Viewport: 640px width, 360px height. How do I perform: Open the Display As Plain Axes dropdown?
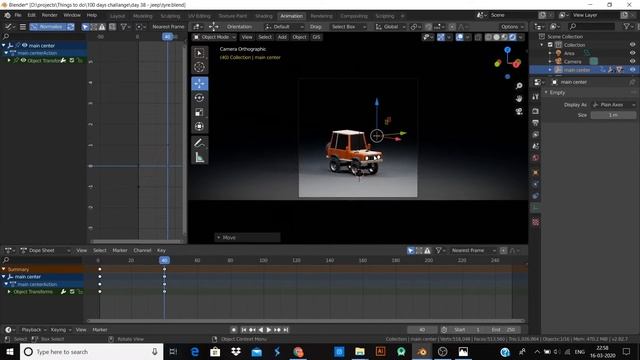(x=614, y=105)
